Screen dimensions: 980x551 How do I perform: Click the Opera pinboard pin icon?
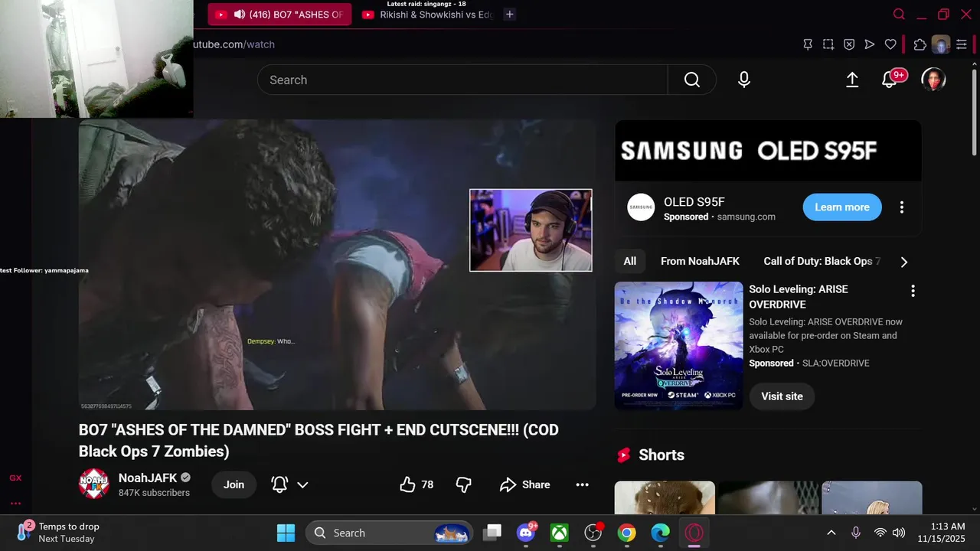[x=808, y=44]
